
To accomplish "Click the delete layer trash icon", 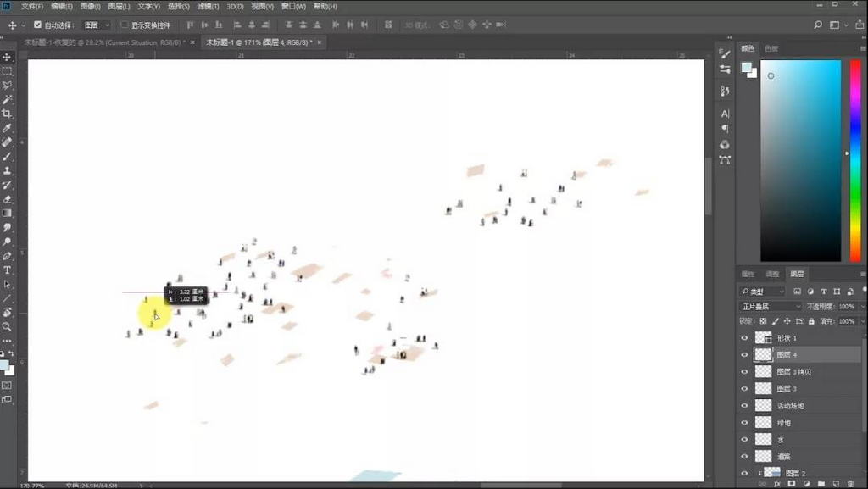I will [850, 483].
